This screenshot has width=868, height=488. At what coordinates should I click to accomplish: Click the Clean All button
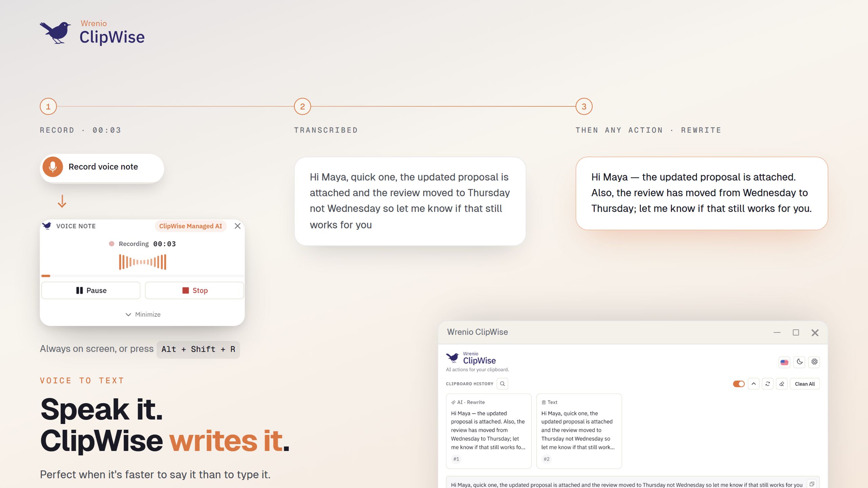pos(805,384)
